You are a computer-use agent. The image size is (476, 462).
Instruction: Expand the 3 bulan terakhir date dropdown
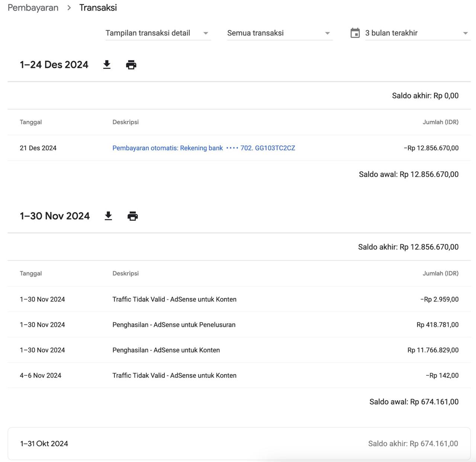click(416, 33)
